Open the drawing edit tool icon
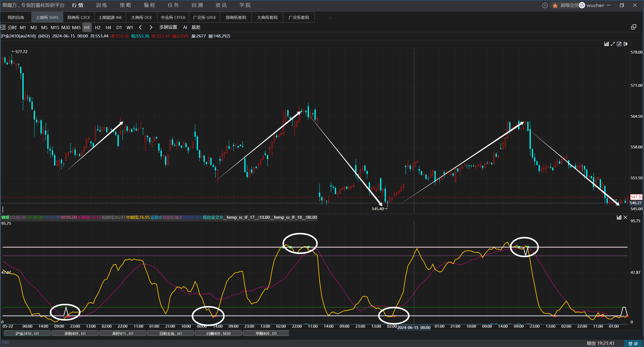644x347 pixels. [619, 44]
